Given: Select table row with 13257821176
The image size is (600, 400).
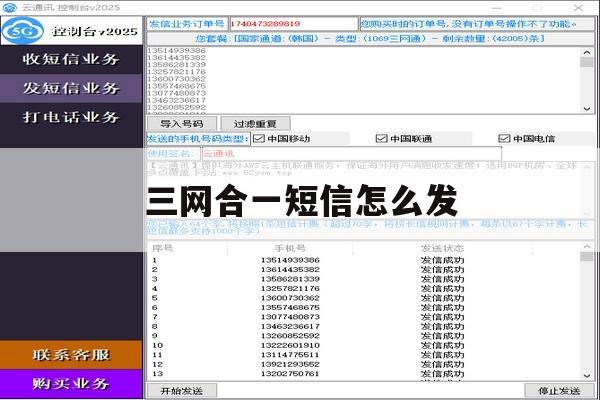Looking at the screenshot, I should tap(364, 289).
